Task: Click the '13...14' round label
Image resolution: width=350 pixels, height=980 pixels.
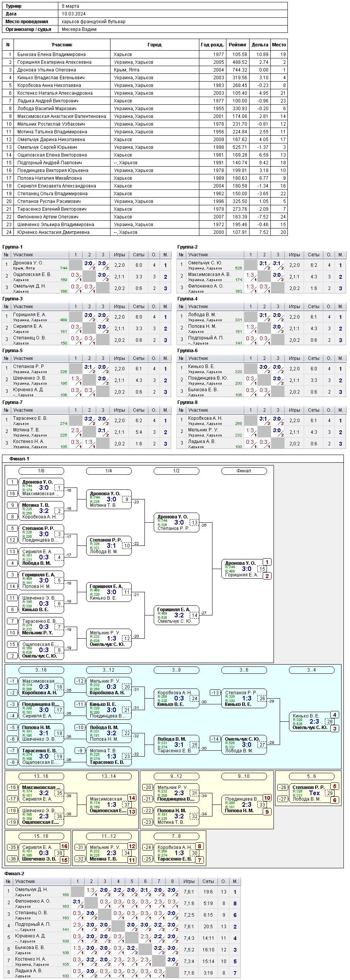Action: (109, 776)
